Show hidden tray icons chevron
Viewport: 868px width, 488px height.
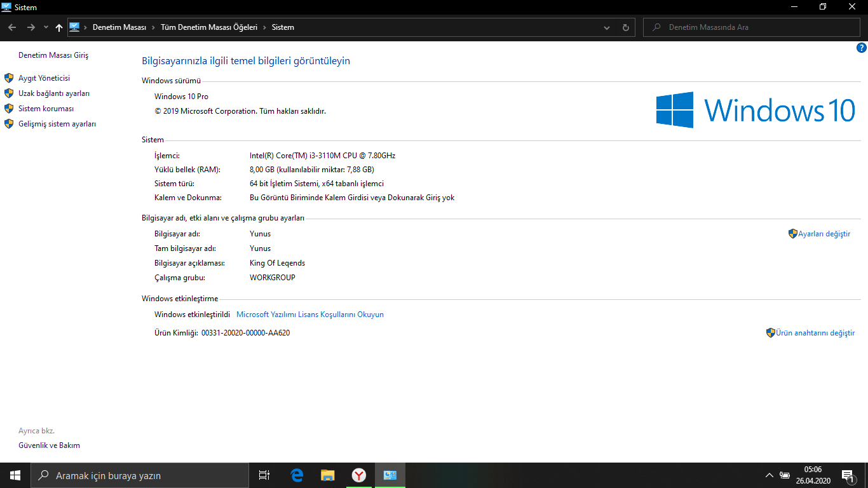pyautogui.click(x=770, y=475)
